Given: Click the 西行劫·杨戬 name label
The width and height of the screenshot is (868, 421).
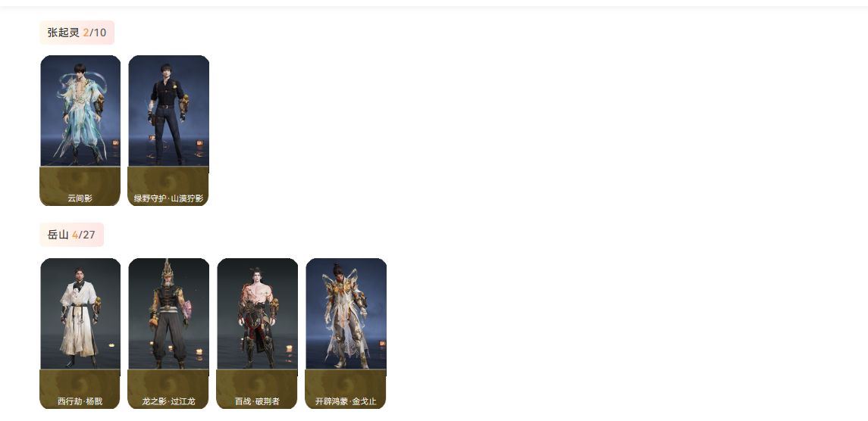Looking at the screenshot, I should click(80, 401).
